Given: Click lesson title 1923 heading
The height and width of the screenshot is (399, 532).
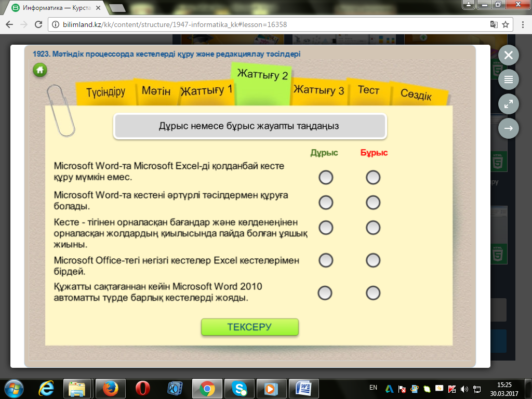Looking at the screenshot, I should 167,54.
